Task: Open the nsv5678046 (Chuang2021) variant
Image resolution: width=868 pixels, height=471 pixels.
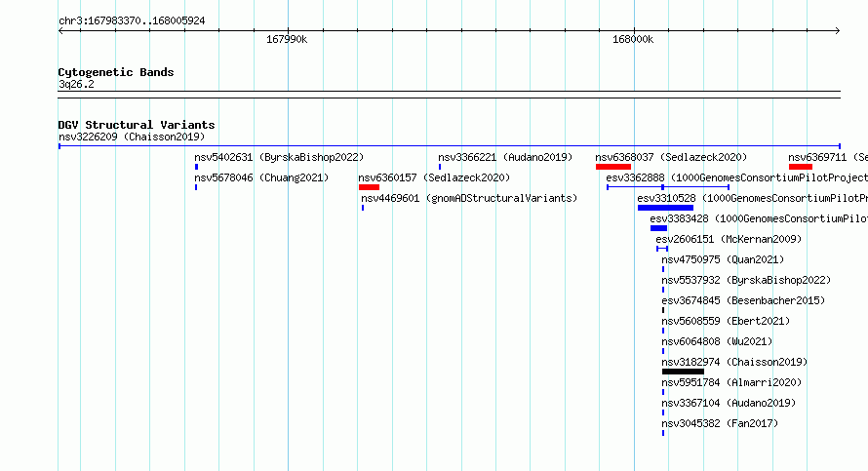Action: click(261, 177)
